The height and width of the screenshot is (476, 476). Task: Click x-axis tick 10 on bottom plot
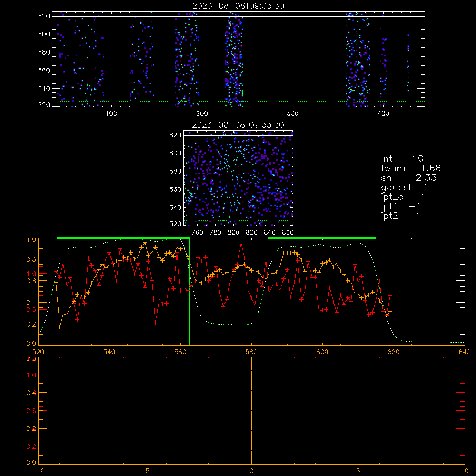pyautogui.click(x=465, y=471)
